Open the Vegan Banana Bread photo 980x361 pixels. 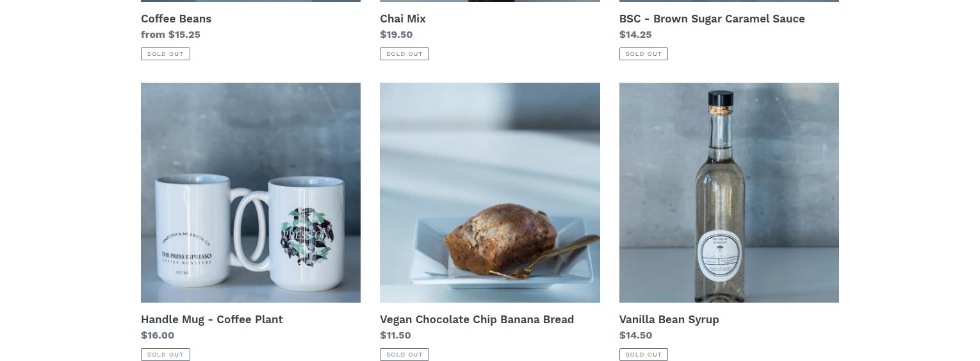point(490,192)
